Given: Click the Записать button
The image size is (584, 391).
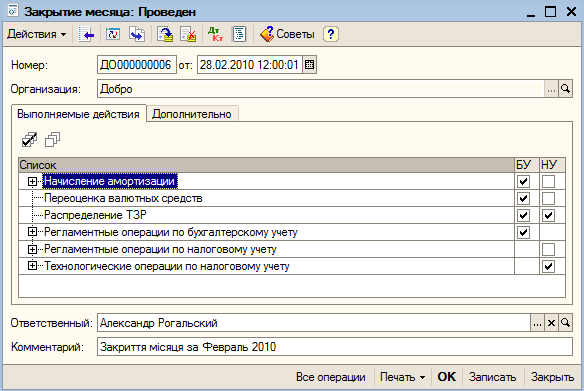Looking at the screenshot, I should [492, 377].
